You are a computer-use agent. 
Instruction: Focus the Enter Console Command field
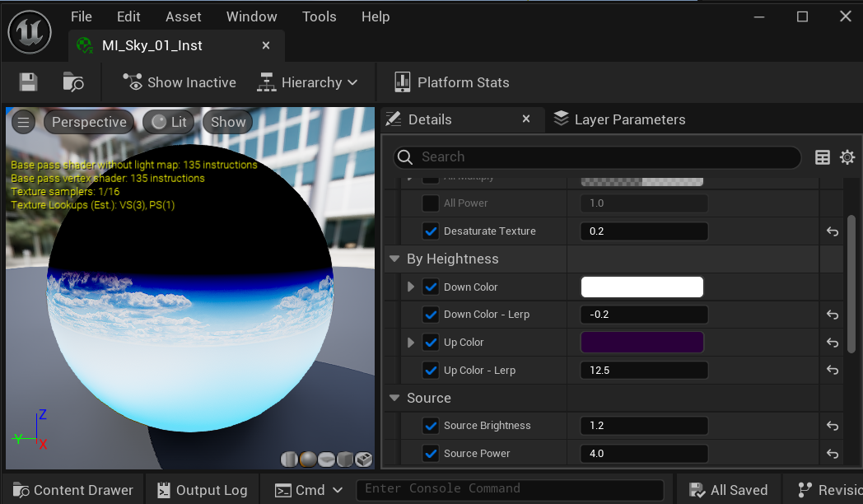click(x=510, y=489)
